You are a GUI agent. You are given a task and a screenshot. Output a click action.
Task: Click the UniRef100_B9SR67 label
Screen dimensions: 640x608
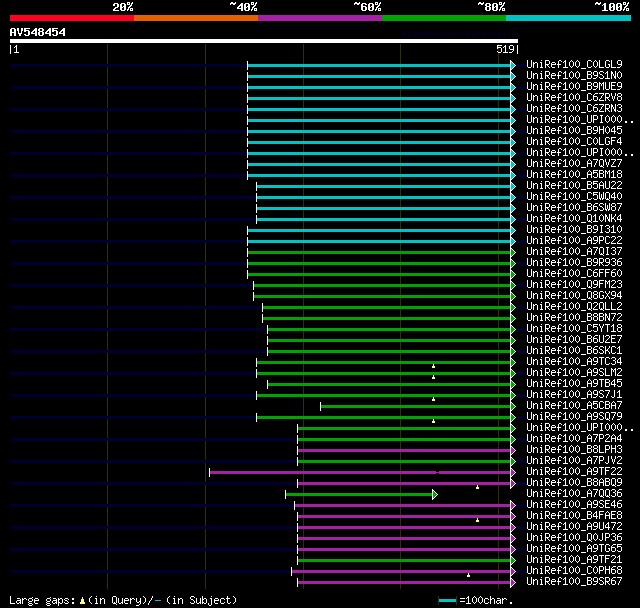[574, 582]
